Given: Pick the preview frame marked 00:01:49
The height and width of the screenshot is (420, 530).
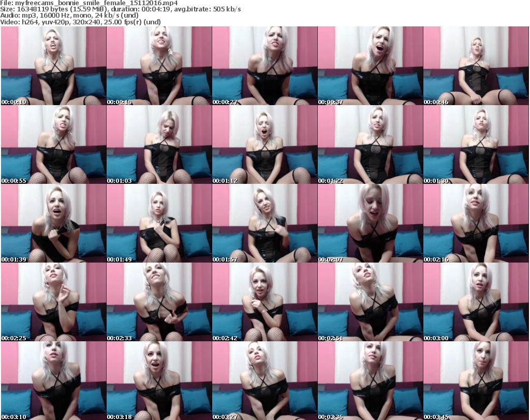Looking at the screenshot, I should point(159,223).
